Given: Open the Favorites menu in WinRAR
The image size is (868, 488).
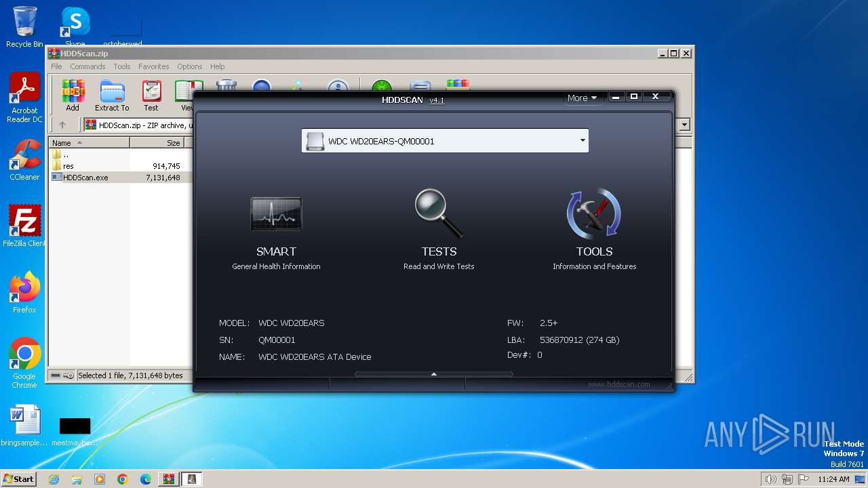Looking at the screenshot, I should [154, 66].
